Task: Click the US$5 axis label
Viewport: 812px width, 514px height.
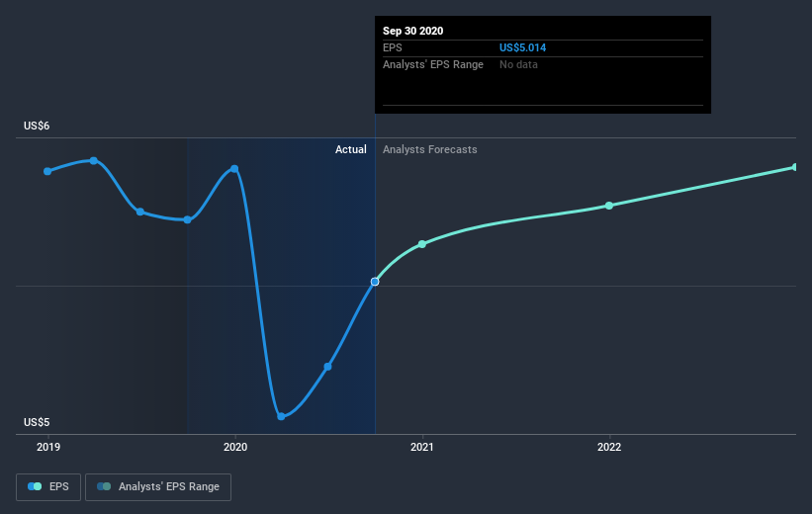Action: coord(37,422)
